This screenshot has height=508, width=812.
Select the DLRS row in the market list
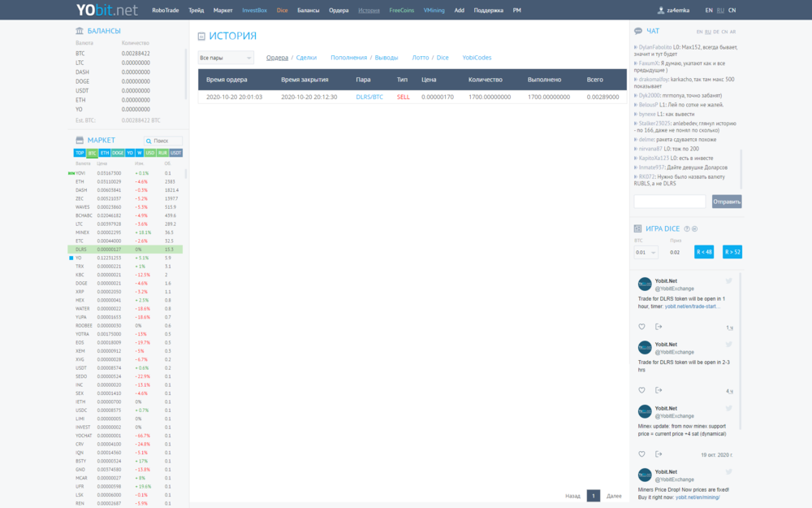pos(125,250)
